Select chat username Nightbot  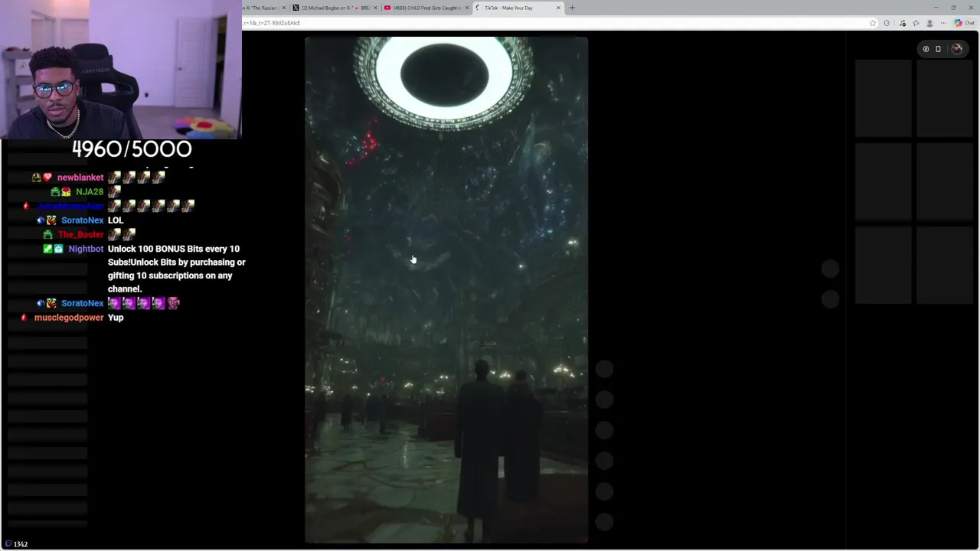tap(86, 249)
